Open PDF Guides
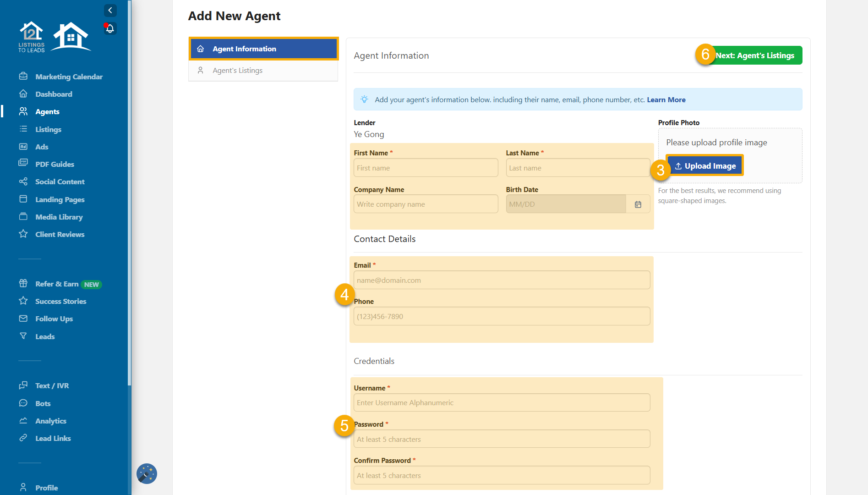Screen dimensions: 868x495 click(55, 164)
